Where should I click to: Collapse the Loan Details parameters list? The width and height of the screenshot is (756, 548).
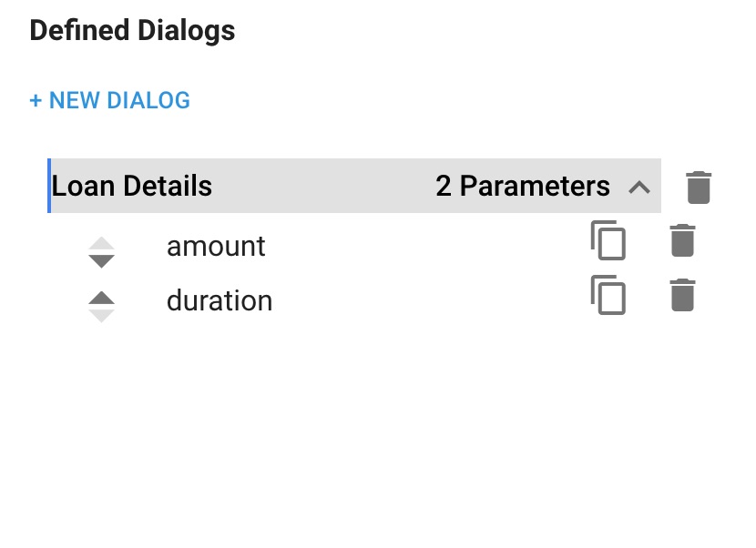point(639,187)
